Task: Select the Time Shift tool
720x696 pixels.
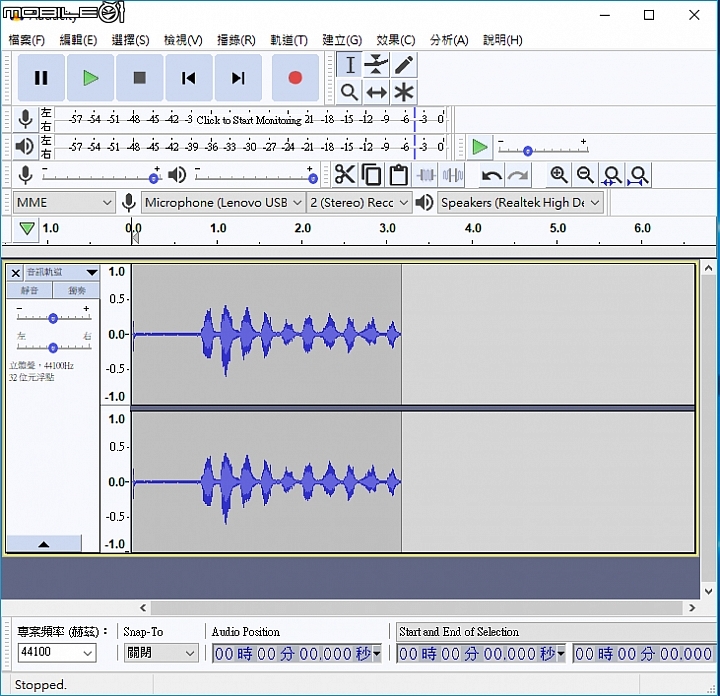Action: tap(377, 92)
